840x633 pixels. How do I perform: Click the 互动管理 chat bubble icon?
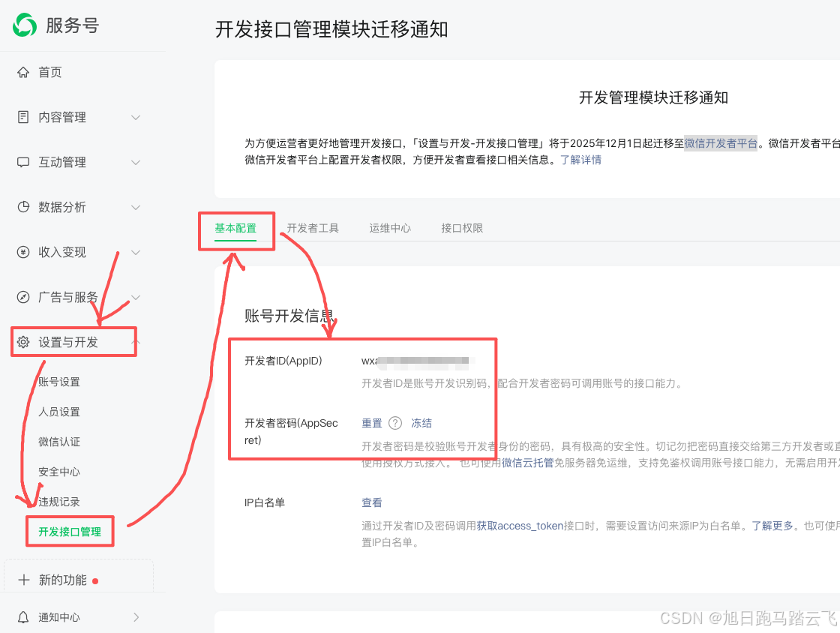coord(23,162)
